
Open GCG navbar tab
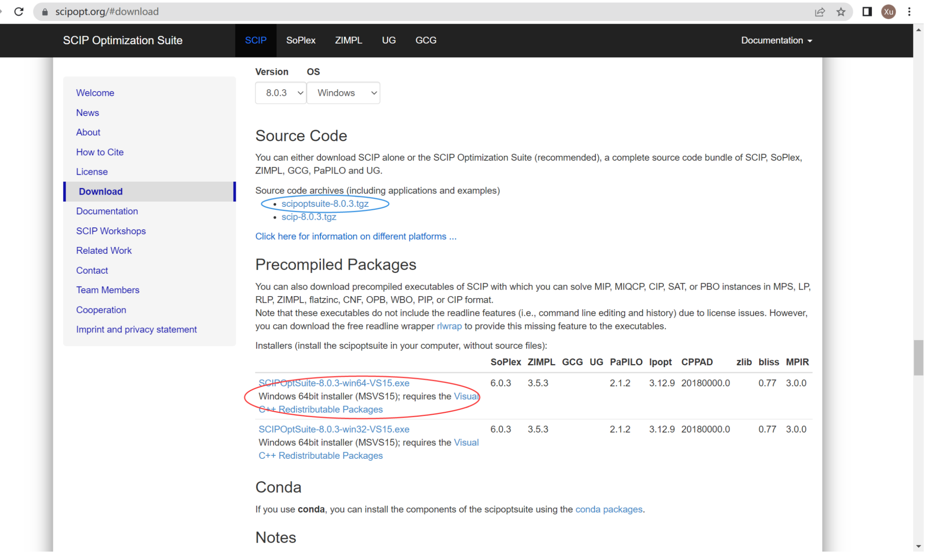click(425, 40)
